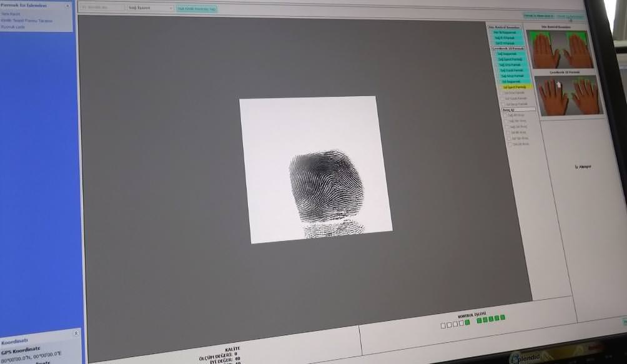Select the first teal item in finger list

pos(508,32)
